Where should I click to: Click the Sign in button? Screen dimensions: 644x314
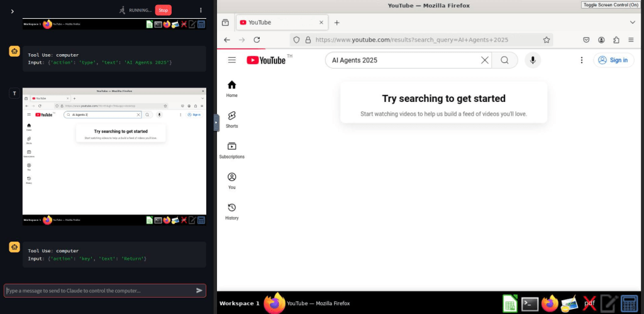pyautogui.click(x=613, y=60)
